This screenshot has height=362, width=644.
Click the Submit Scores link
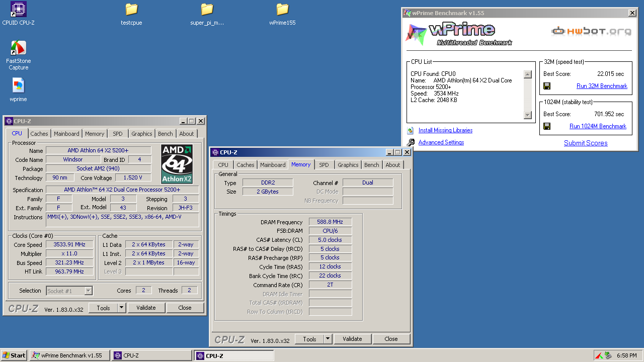pyautogui.click(x=586, y=143)
